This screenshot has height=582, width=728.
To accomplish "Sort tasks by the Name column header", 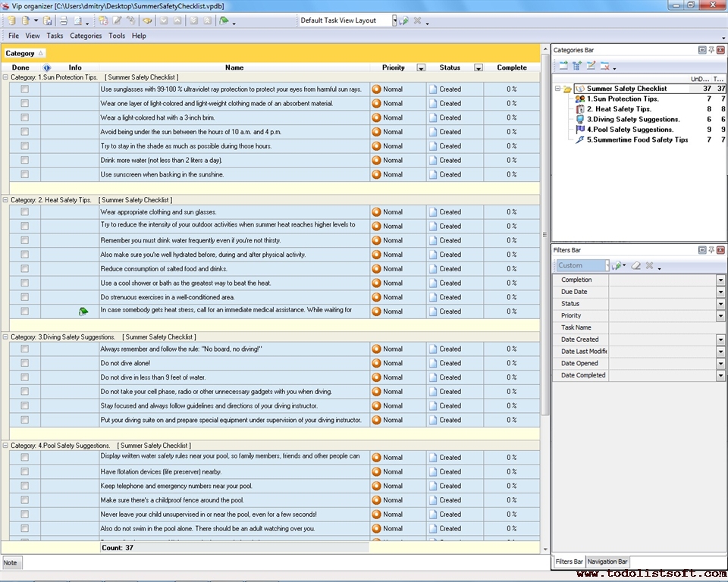I will point(234,67).
